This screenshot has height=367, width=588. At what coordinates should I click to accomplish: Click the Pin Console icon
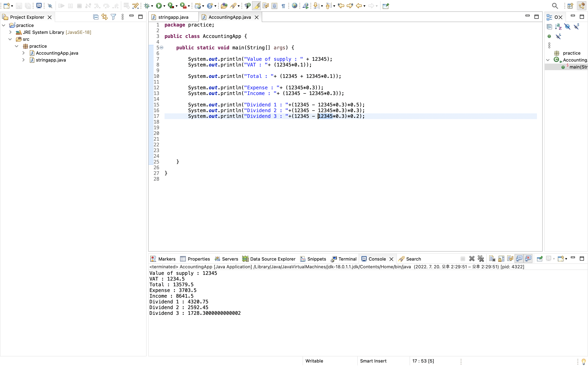tap(540, 259)
